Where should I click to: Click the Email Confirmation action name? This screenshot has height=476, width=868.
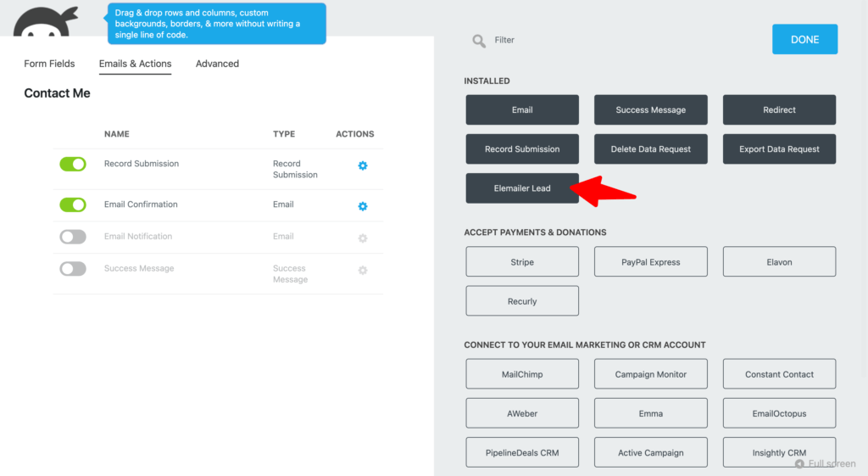pos(141,204)
